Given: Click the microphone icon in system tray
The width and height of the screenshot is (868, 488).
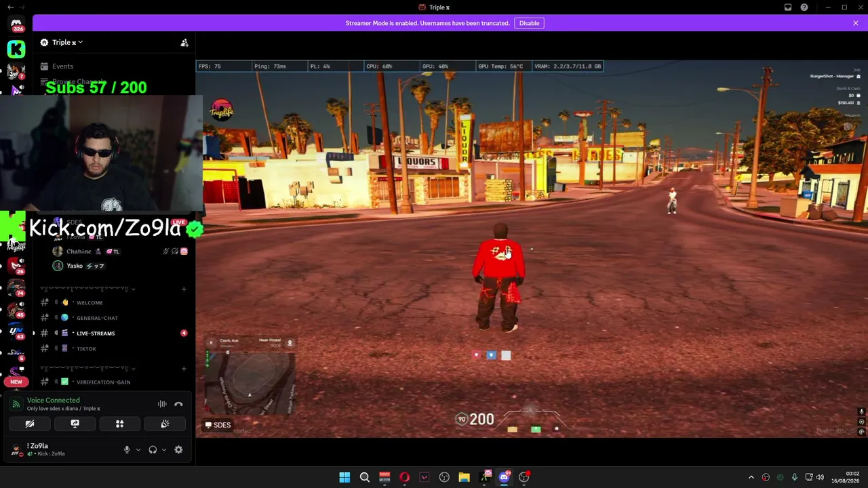Looking at the screenshot, I should click(x=794, y=478).
